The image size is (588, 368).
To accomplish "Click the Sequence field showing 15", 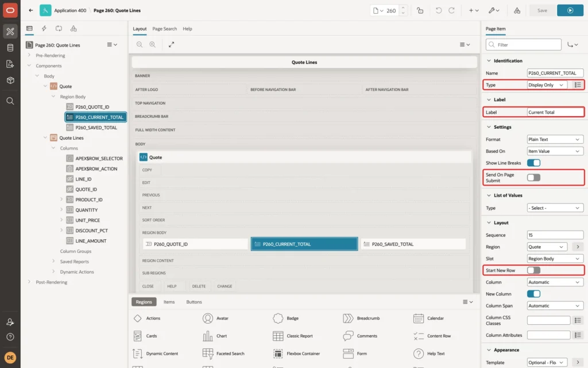I will [x=555, y=235].
